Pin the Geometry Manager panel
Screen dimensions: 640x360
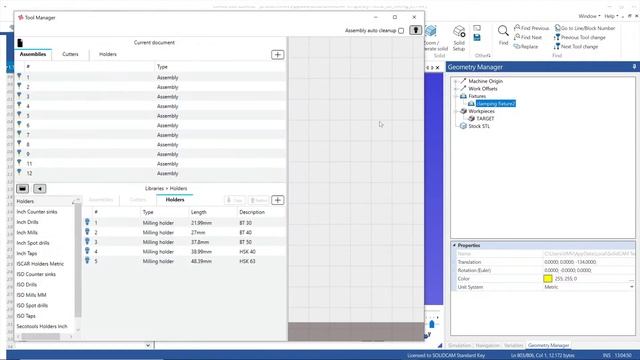coord(634,67)
